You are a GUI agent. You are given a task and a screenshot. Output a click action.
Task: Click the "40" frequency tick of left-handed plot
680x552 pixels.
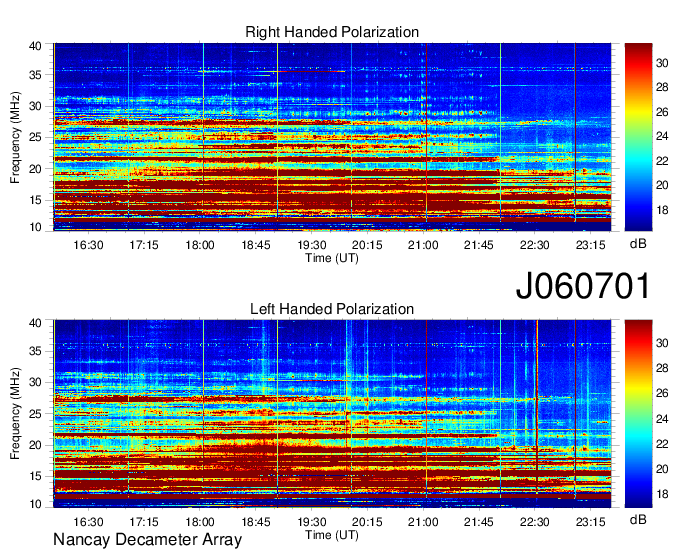click(x=35, y=323)
